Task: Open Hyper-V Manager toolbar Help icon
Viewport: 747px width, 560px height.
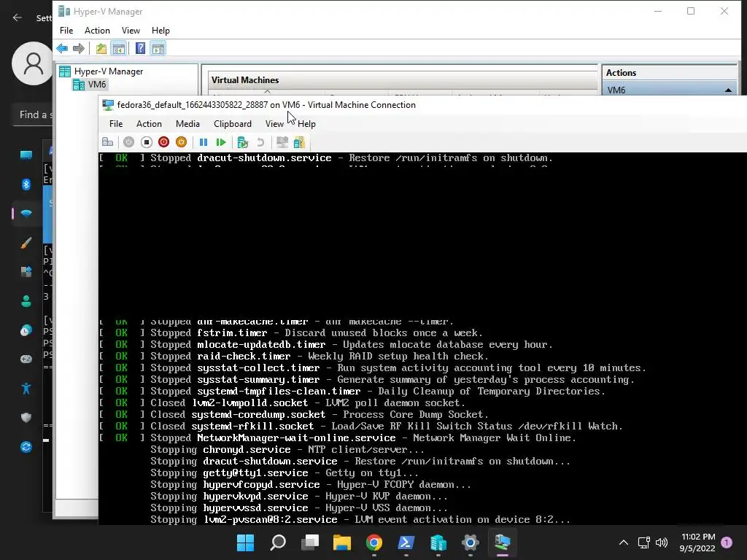Action: [x=140, y=48]
